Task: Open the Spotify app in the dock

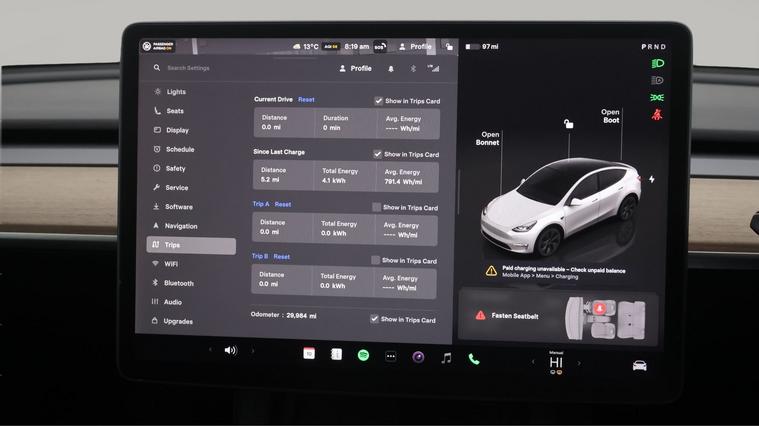Action: pyautogui.click(x=363, y=355)
